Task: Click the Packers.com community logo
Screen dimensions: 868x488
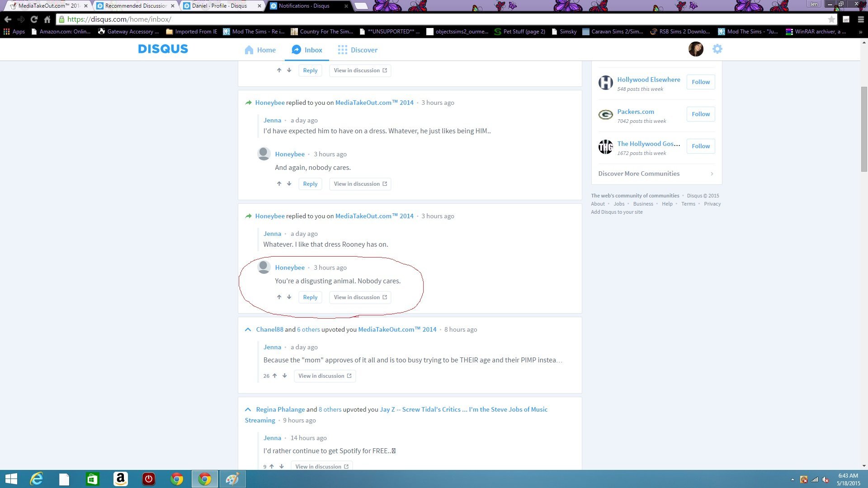Action: click(606, 114)
